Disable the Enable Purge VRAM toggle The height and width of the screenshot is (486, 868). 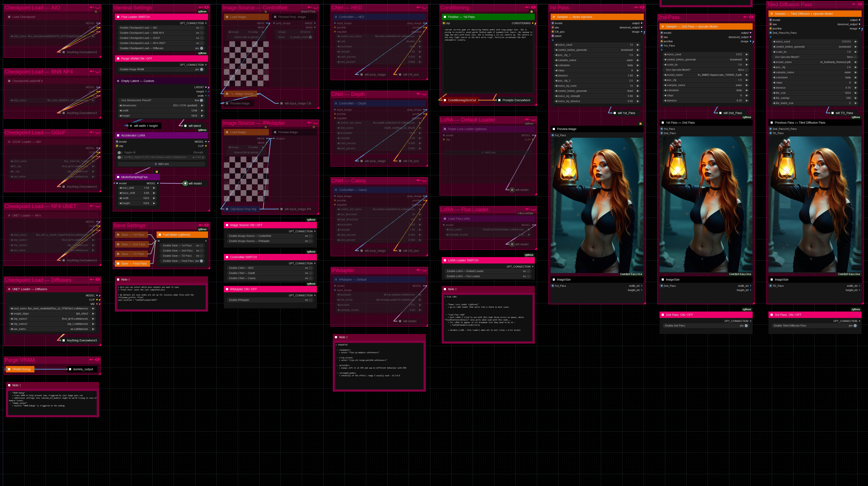tap(201, 69)
